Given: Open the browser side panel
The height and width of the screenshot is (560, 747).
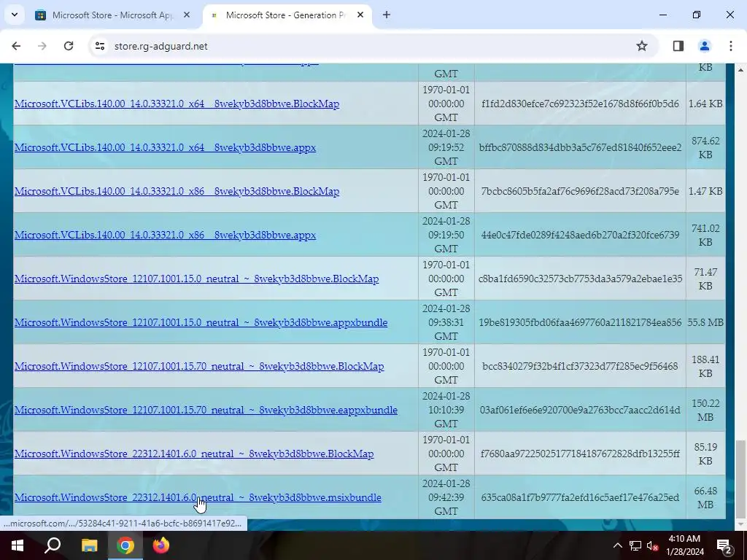Looking at the screenshot, I should point(678,46).
